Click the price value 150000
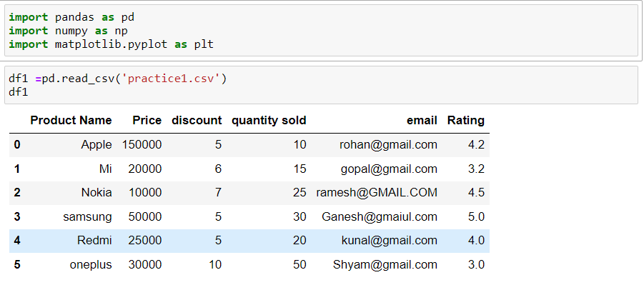 coord(142,145)
